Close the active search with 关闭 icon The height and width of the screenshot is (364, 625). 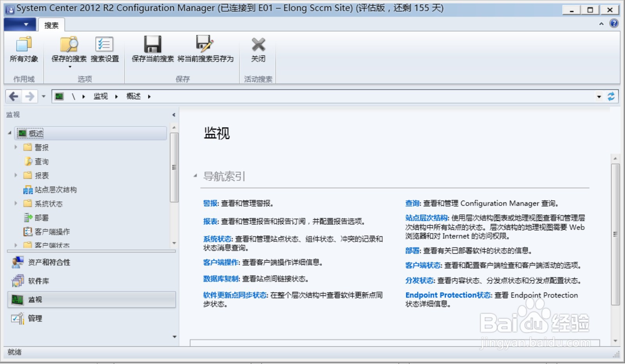pos(258,45)
